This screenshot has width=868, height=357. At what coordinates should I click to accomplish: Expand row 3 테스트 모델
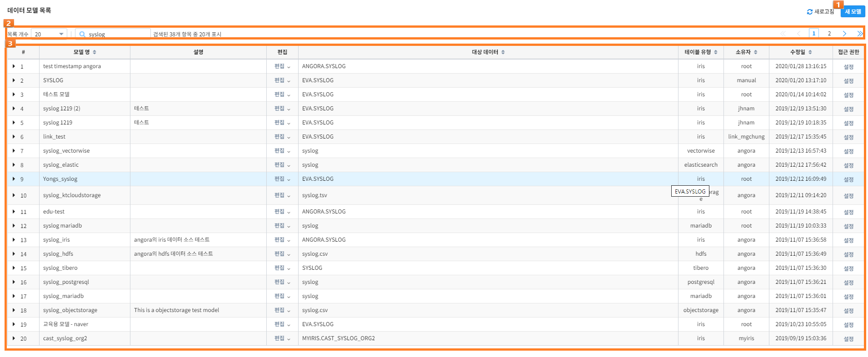[14, 94]
